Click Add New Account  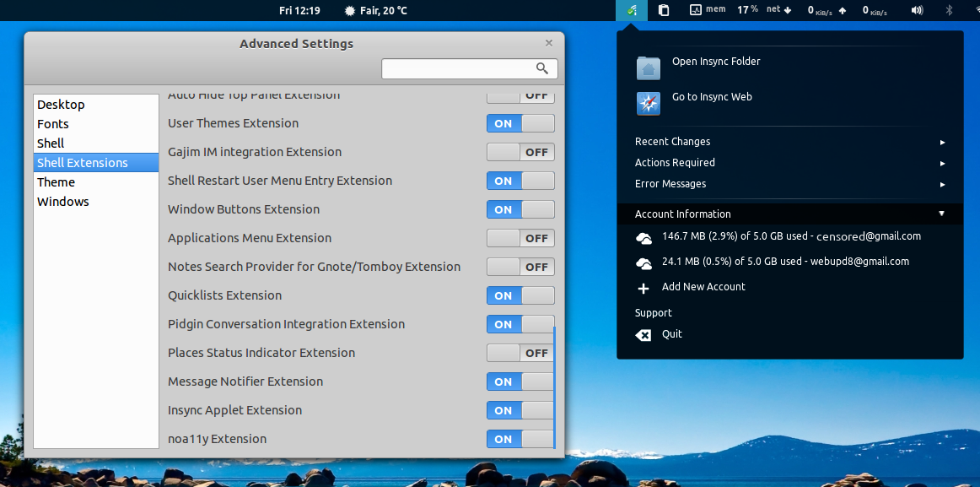tap(702, 287)
